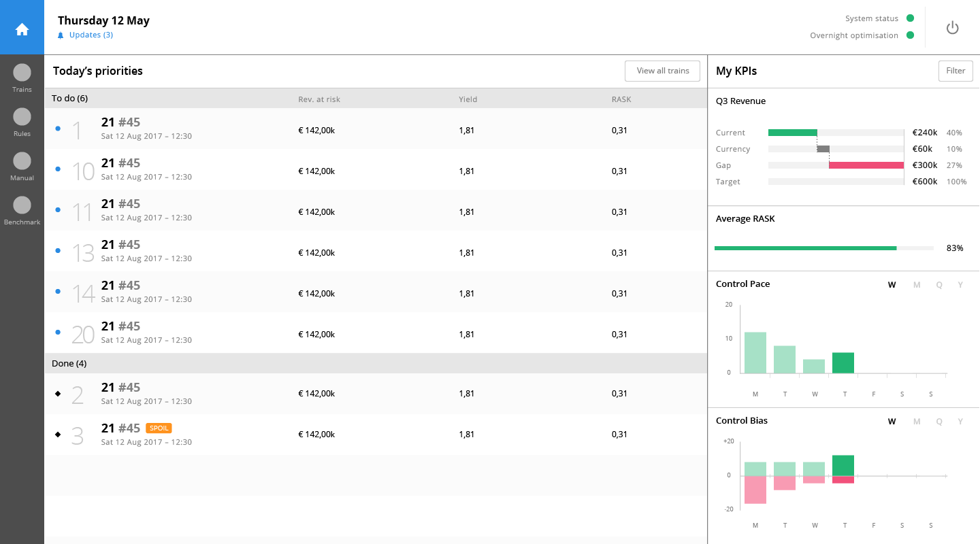Click Q3 Revenue heading
This screenshot has width=980, height=544.
click(x=740, y=101)
